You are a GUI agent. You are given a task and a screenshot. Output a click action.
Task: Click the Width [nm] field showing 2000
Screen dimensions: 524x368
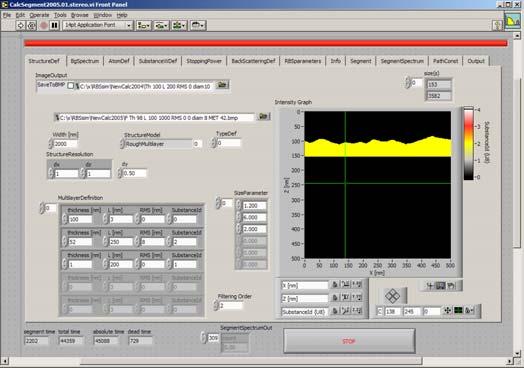(65, 144)
